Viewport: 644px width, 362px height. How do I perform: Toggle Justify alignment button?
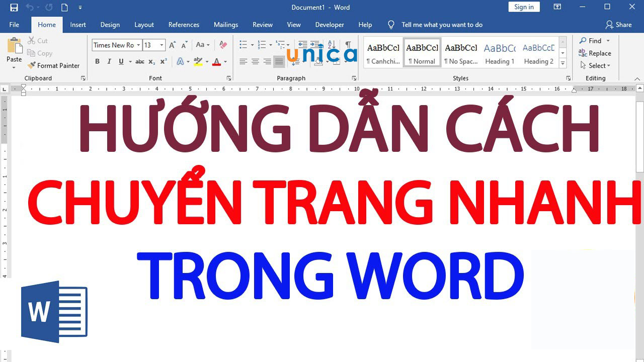point(279,62)
